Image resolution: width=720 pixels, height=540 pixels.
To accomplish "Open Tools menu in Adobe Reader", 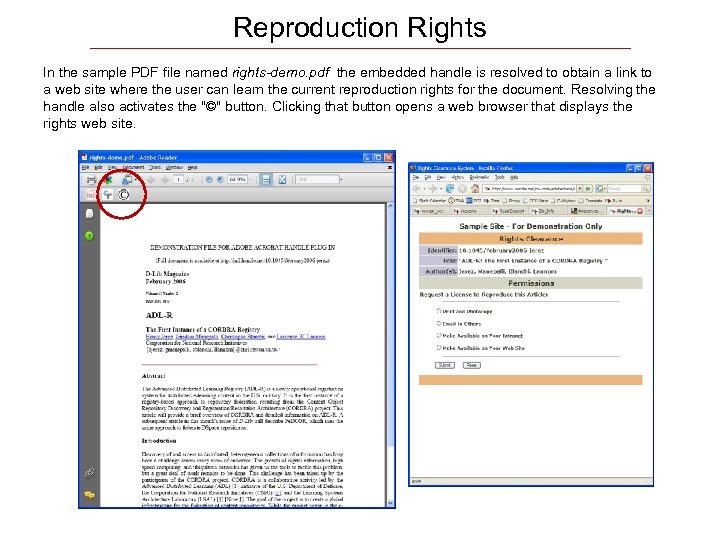I will tap(155, 167).
